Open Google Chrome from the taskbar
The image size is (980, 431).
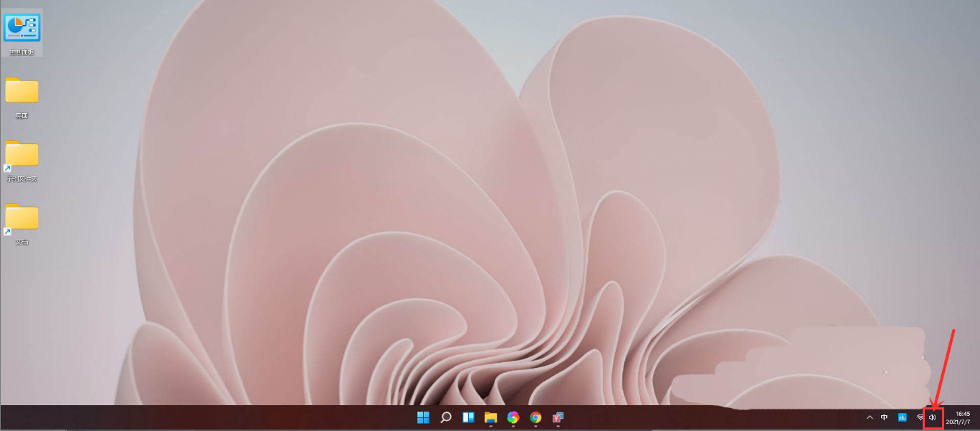tap(535, 417)
